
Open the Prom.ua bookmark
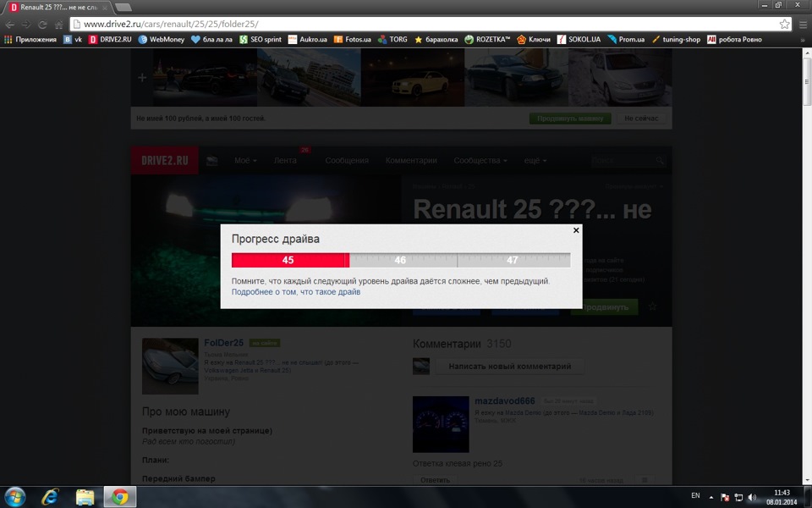click(626, 40)
